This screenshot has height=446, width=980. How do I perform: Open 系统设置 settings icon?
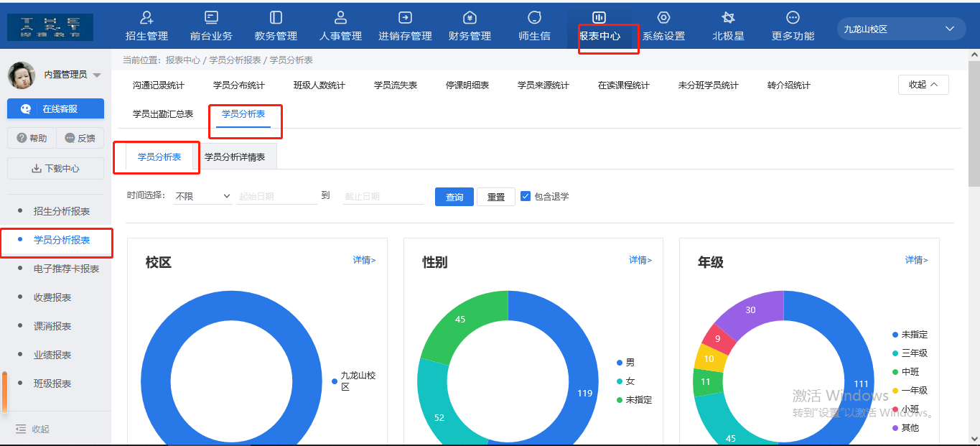[x=663, y=17]
